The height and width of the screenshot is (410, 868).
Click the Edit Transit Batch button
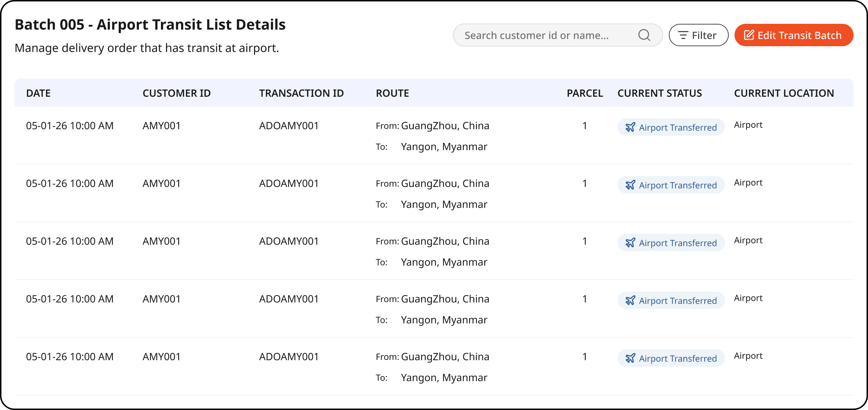[x=794, y=35]
